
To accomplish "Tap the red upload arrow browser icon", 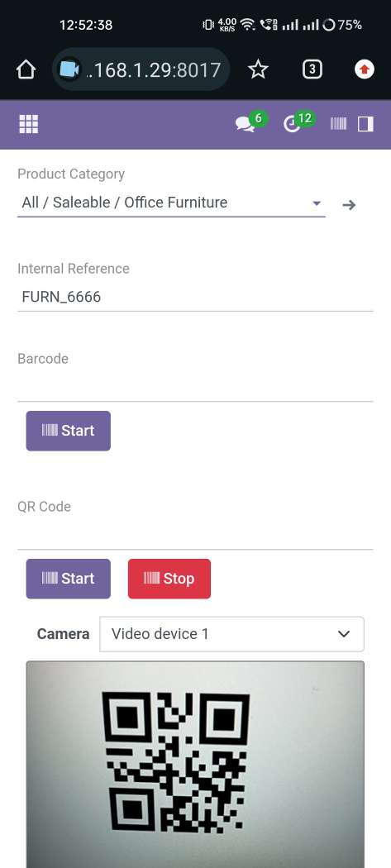I will (365, 69).
